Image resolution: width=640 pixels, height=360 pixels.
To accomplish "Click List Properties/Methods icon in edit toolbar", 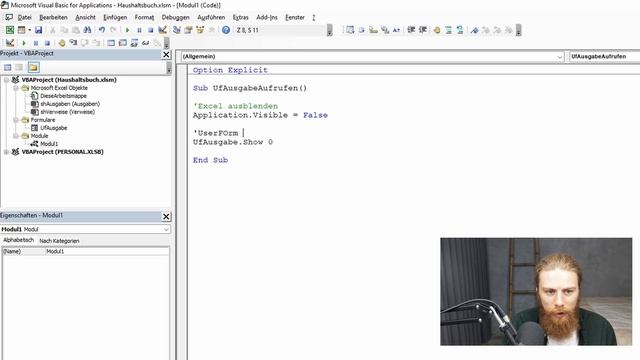I will tap(350, 30).
